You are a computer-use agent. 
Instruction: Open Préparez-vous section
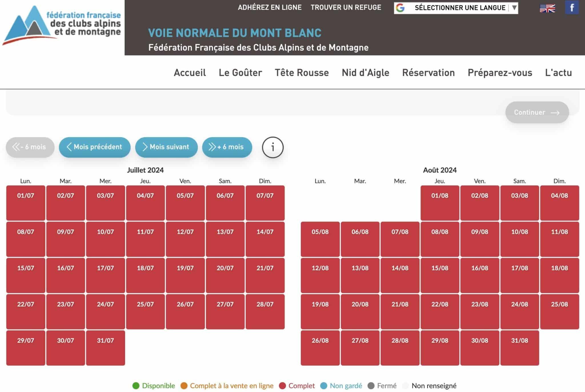(500, 73)
